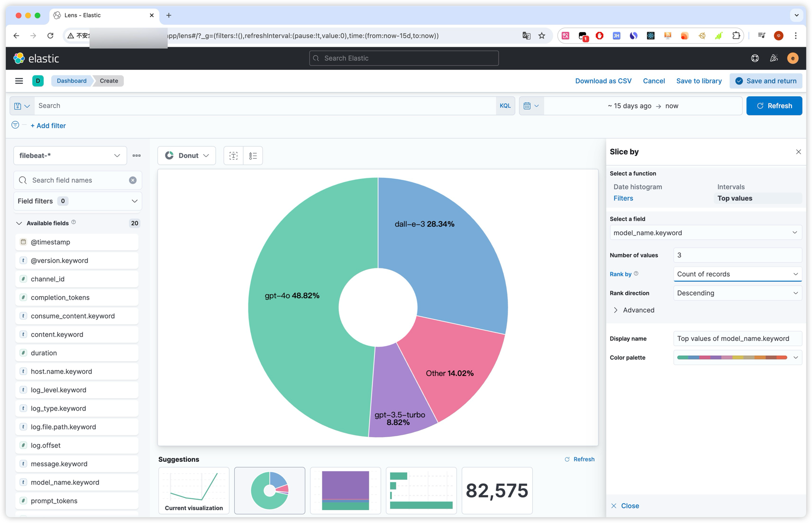Click the browser translate icon
Image resolution: width=812 pixels, height=523 pixels.
click(526, 36)
